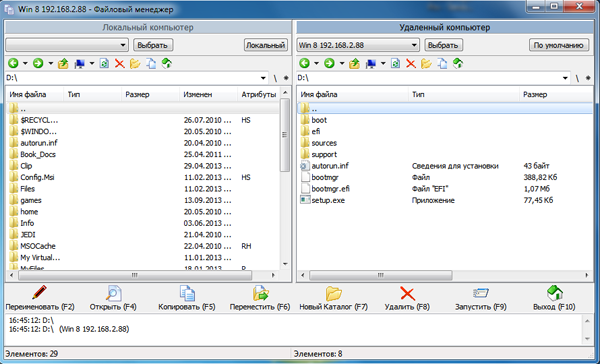Click red X delete icon in remote toolbar

click(x=411, y=64)
